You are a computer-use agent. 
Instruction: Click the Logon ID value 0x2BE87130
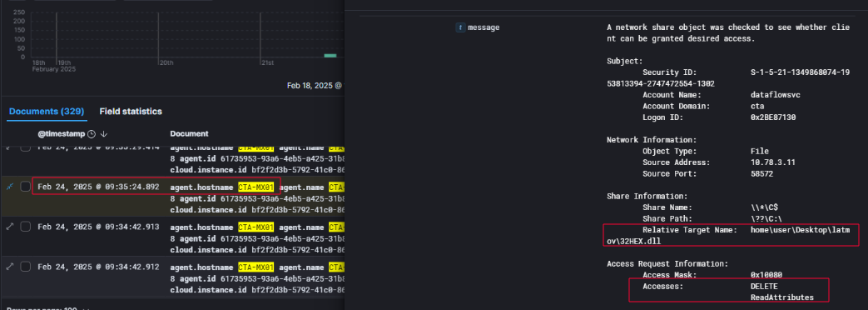tap(773, 117)
